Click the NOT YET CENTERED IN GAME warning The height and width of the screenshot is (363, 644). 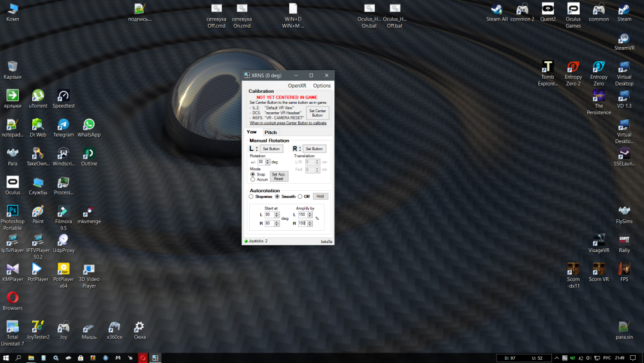coord(287,97)
